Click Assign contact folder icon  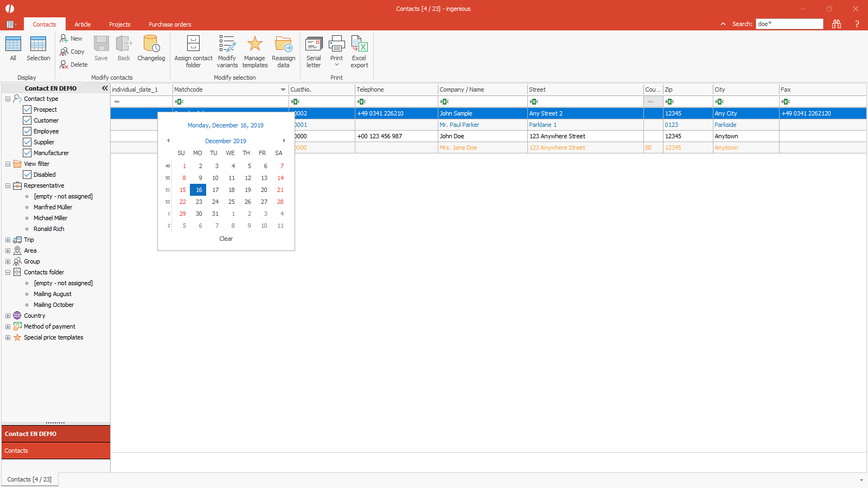[x=193, y=44]
